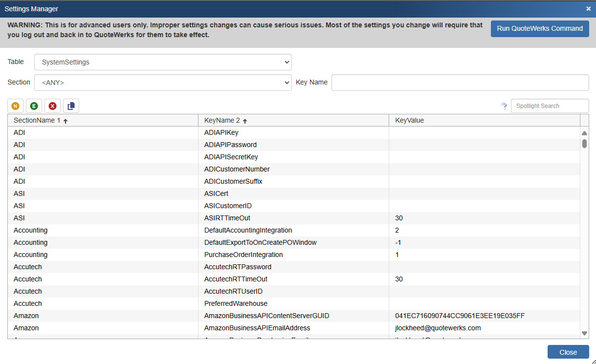Viewport: 596px width, 364px height.
Task: Click the Copy setting icon
Action: pyautogui.click(x=71, y=106)
